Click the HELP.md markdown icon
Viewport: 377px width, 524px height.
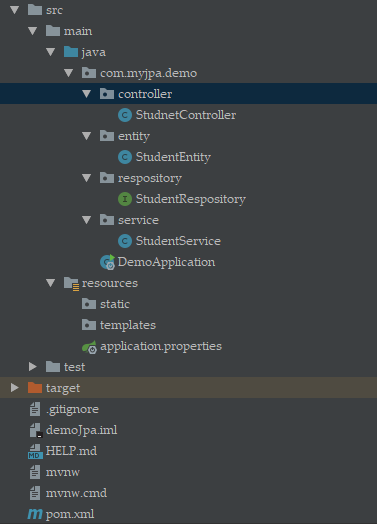tap(35, 452)
